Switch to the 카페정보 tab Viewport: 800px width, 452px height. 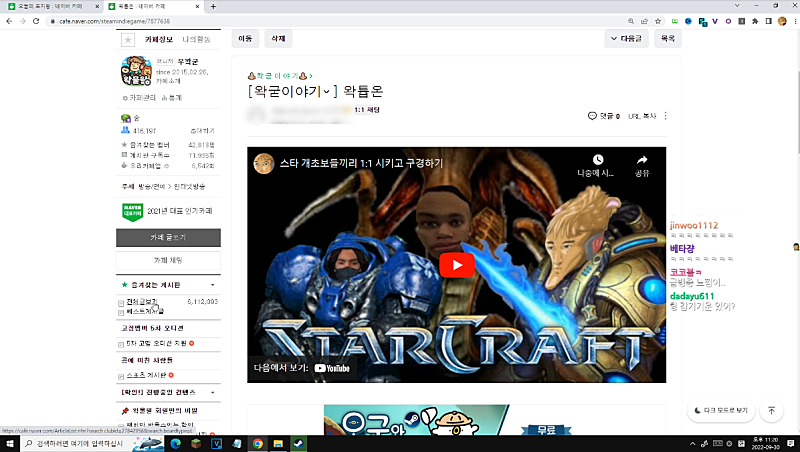point(159,39)
